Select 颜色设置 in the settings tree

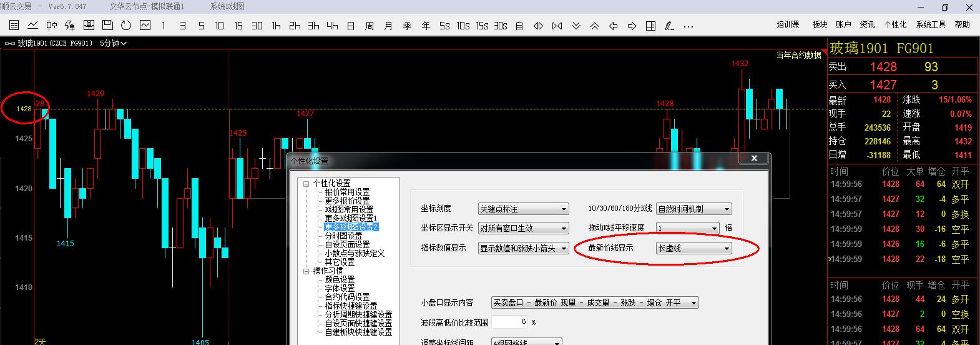point(340,280)
